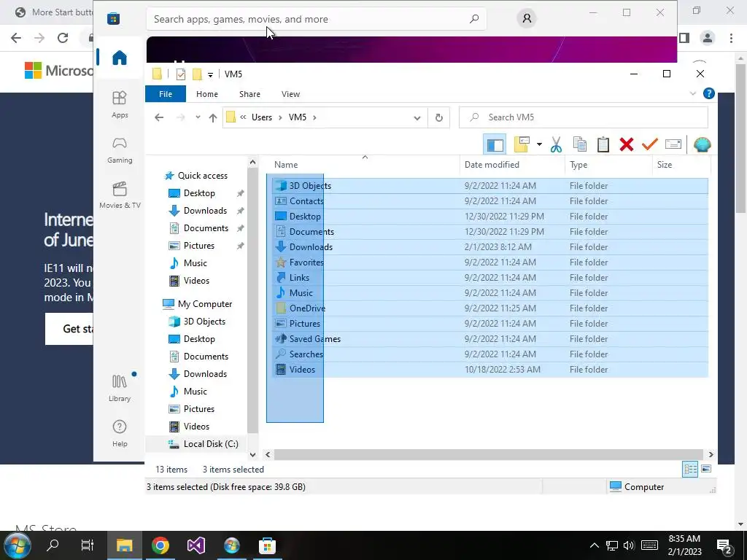Viewport: 747px width, 560px height.
Task: Open Movies & TV in Store sidebar
Action: [x=120, y=195]
